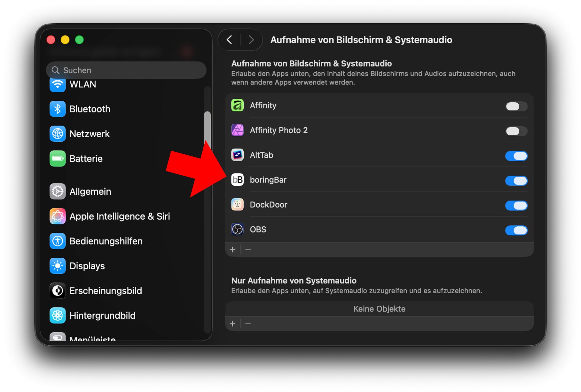Disable the OBS recording toggle
The width and height of the screenshot is (581, 392).
tap(516, 230)
